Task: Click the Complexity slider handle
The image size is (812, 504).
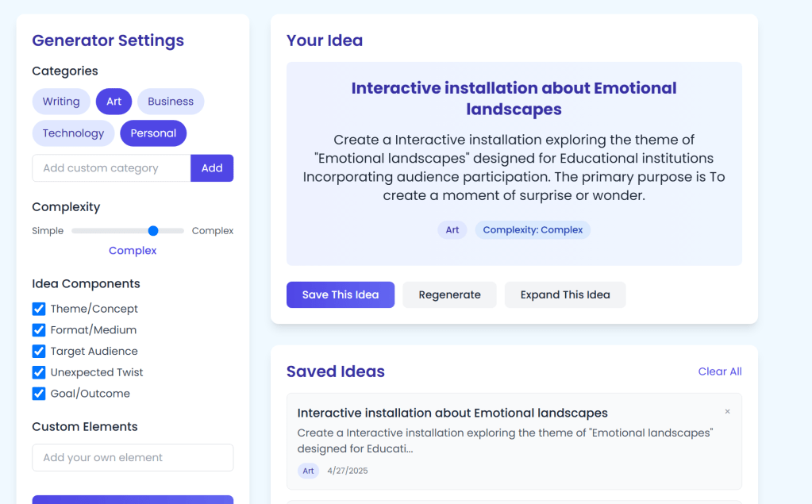Action: tap(153, 231)
